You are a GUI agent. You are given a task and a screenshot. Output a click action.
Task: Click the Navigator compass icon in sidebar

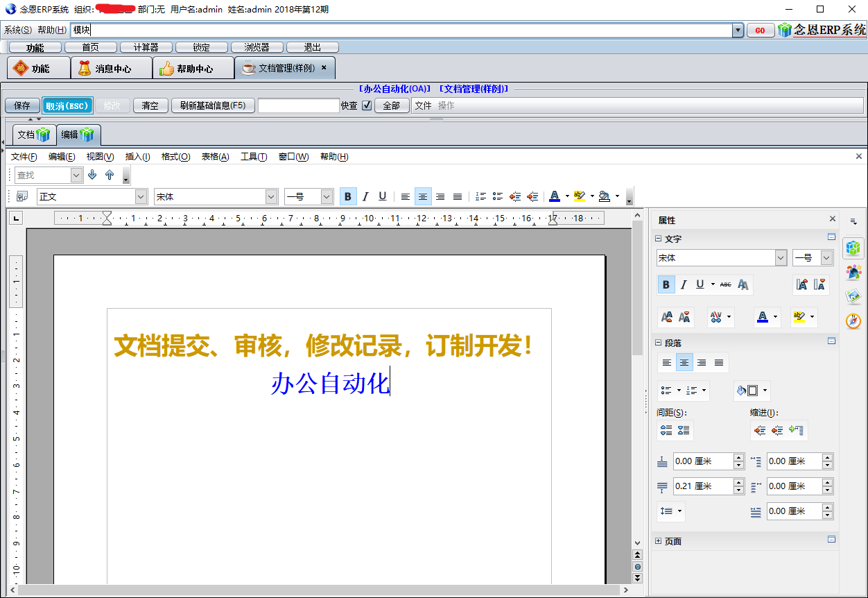point(853,321)
